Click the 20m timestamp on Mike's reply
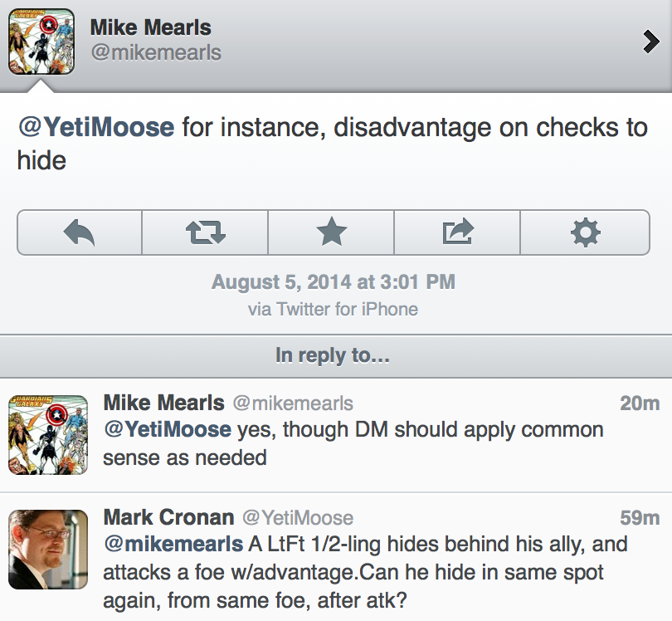 (639, 403)
